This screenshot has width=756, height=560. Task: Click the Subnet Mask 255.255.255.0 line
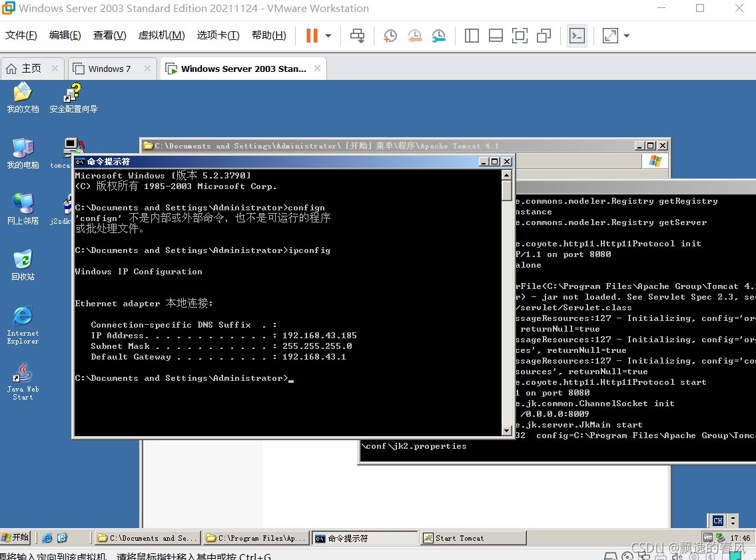tap(221, 346)
